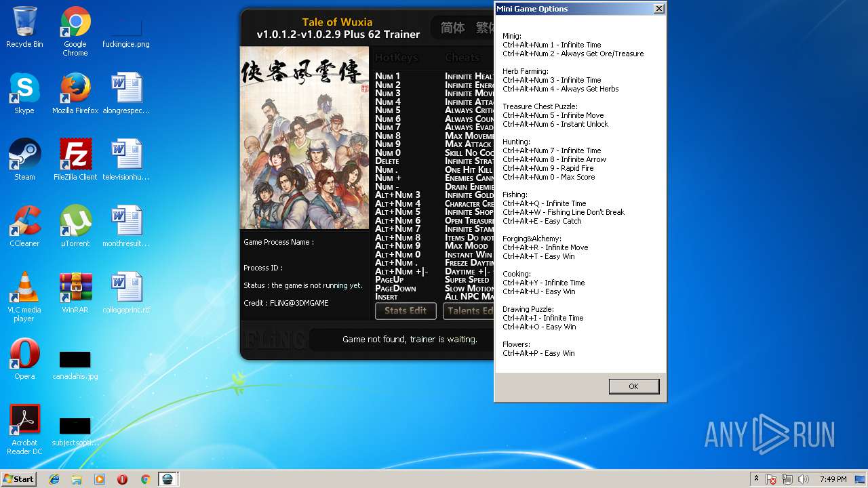868x488 pixels.
Task: Select the alongrespec... Word document icon
Action: 126,94
